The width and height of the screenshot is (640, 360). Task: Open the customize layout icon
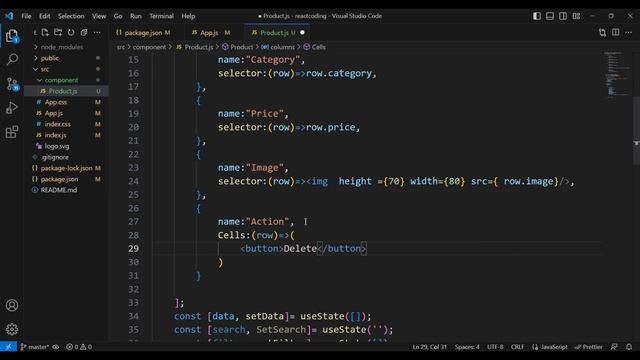[576, 16]
